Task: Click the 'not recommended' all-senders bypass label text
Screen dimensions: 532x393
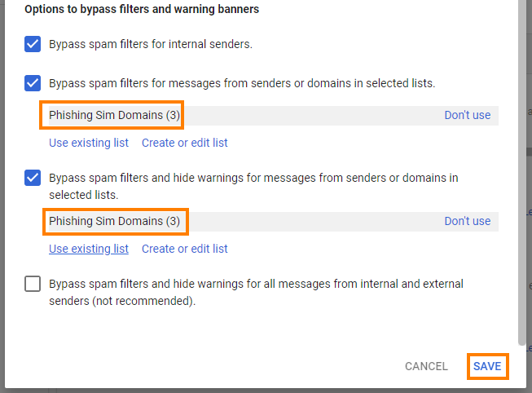Action: tap(256, 292)
